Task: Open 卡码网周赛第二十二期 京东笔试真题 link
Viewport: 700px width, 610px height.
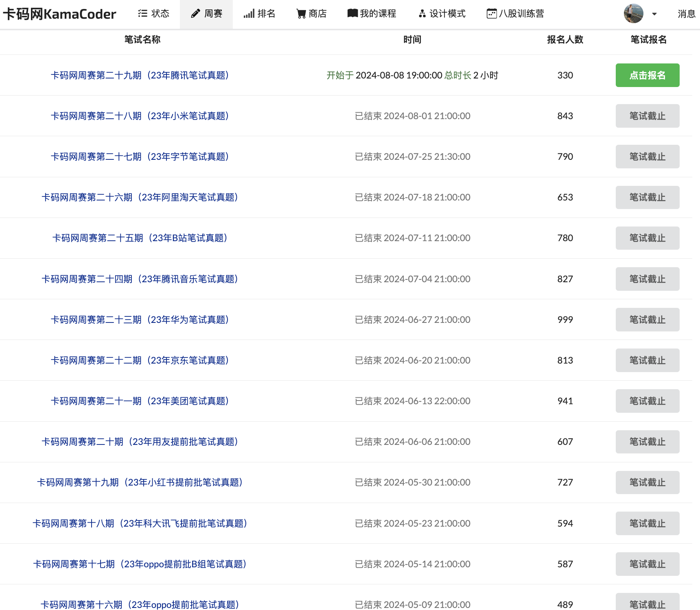Action: click(x=140, y=360)
